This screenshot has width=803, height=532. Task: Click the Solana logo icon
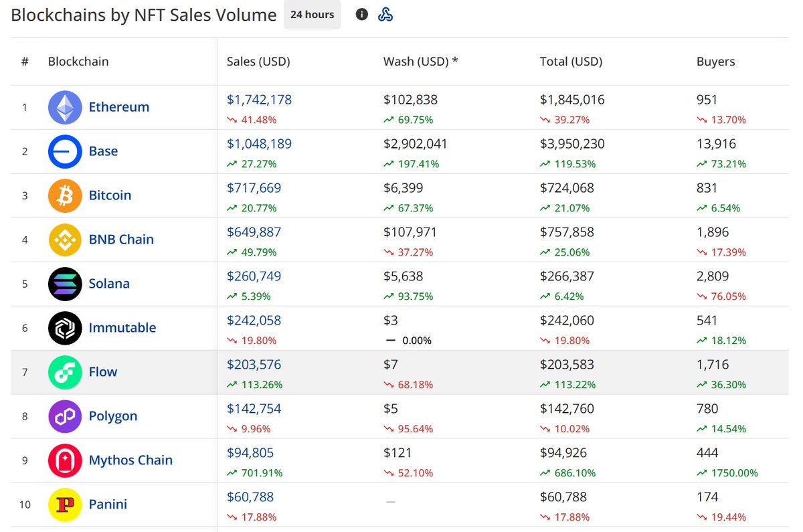coord(65,284)
